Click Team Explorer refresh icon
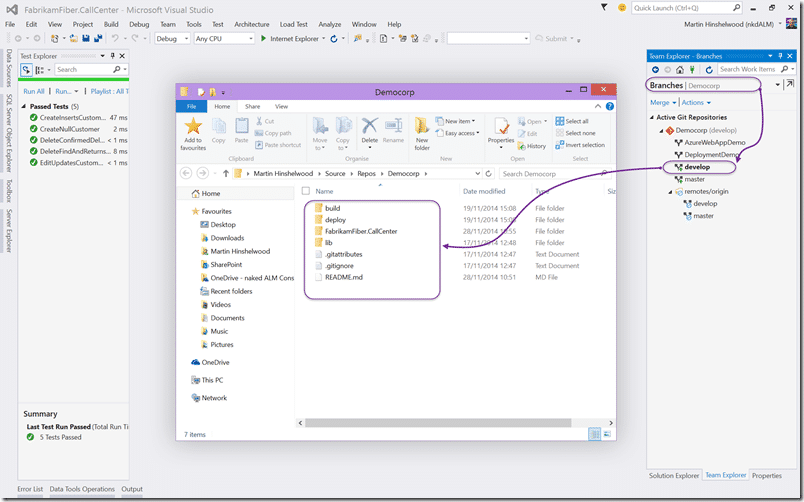The width and height of the screenshot is (804, 502). 709,69
